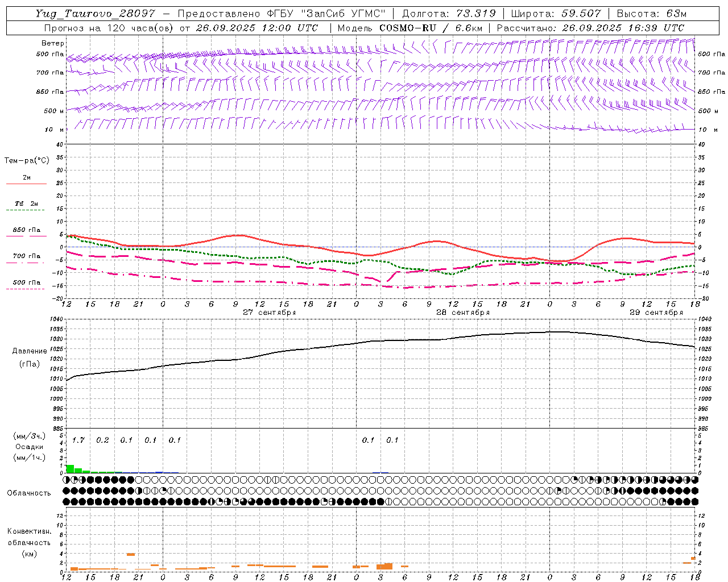Screen dimensions: 728x582
Task: Click the 29 сентября date label
Action: (x=656, y=313)
